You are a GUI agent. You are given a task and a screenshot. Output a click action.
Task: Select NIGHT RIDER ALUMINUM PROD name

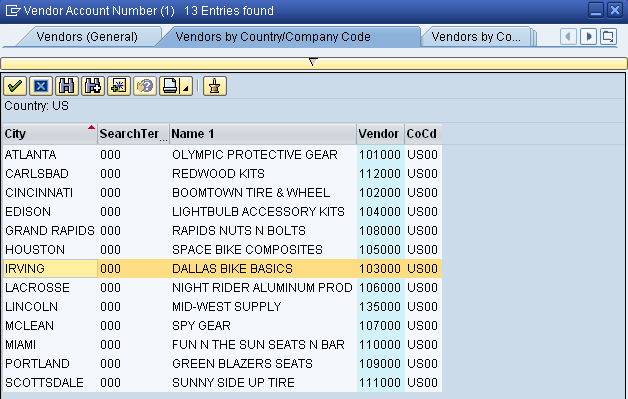262,288
